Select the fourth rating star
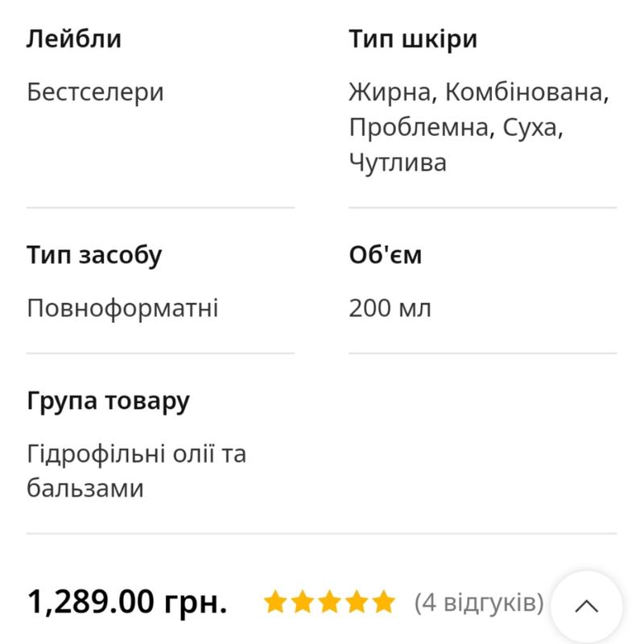 (x=357, y=601)
